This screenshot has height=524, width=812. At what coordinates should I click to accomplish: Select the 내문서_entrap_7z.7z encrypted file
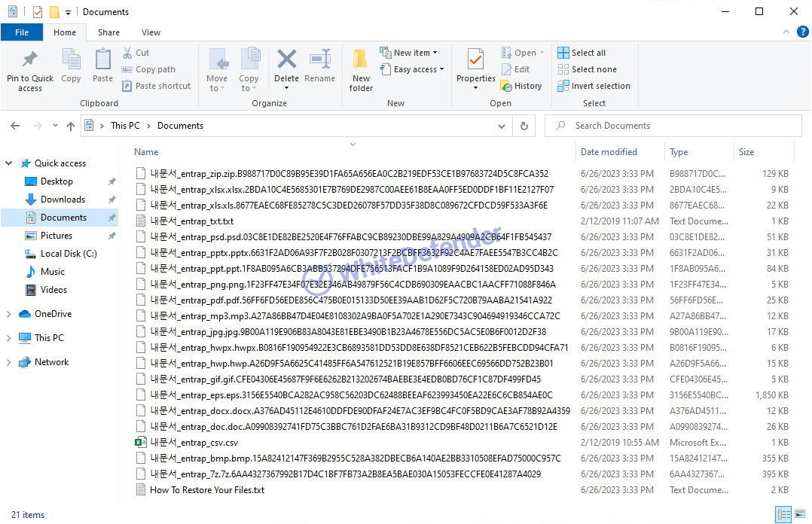pos(346,474)
